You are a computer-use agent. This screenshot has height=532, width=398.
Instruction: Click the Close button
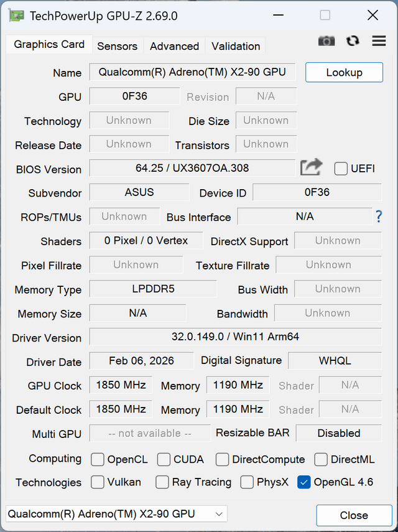point(354,515)
